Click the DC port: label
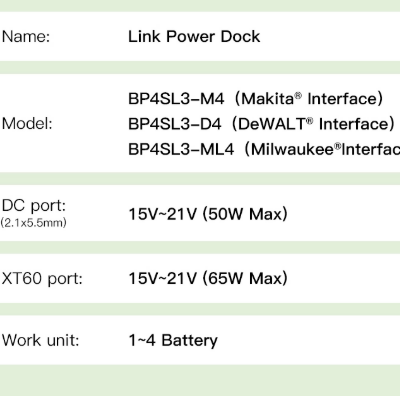Image resolution: width=400 pixels, height=396 pixels. coord(34,206)
